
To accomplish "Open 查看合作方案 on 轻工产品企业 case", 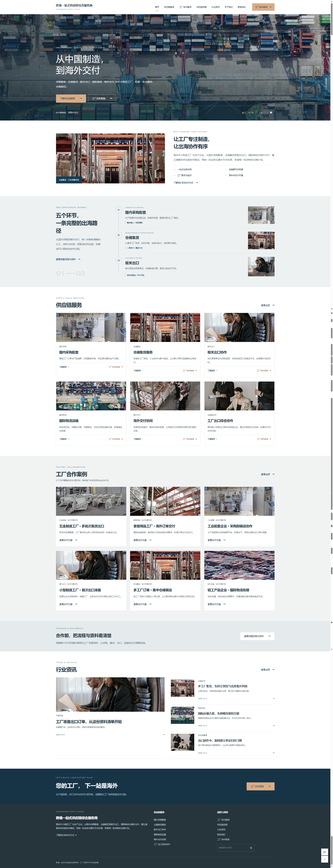I will [x=216, y=604].
